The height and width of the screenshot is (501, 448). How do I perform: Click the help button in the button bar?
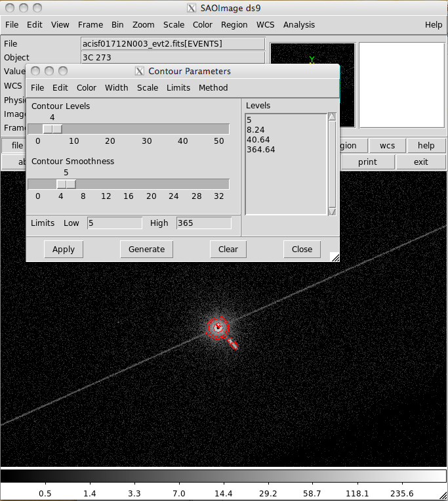pyautogui.click(x=426, y=146)
